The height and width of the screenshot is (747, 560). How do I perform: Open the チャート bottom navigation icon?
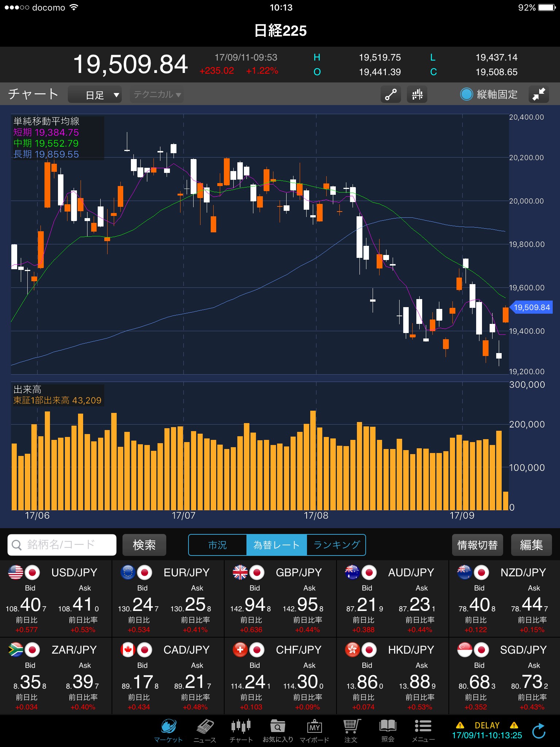(x=241, y=730)
